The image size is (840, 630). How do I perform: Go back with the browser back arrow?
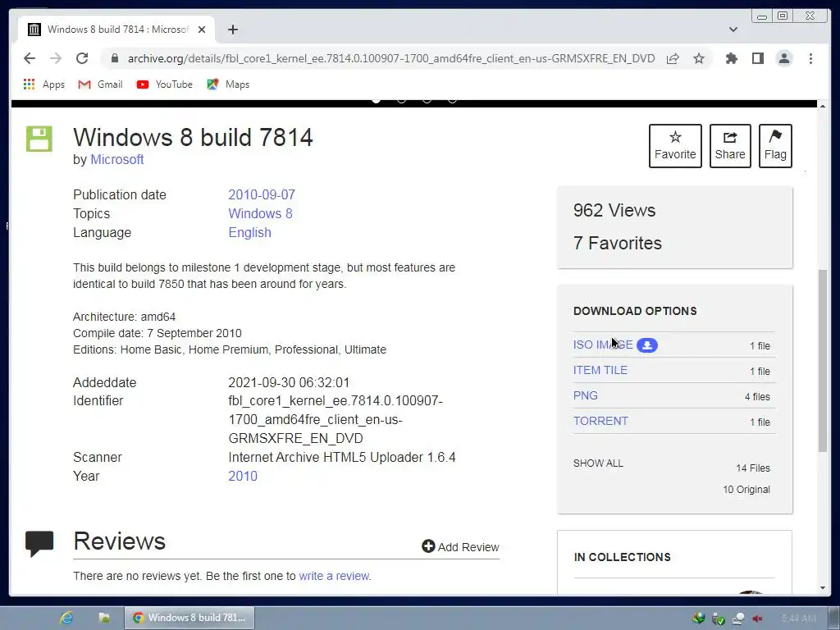(x=30, y=58)
